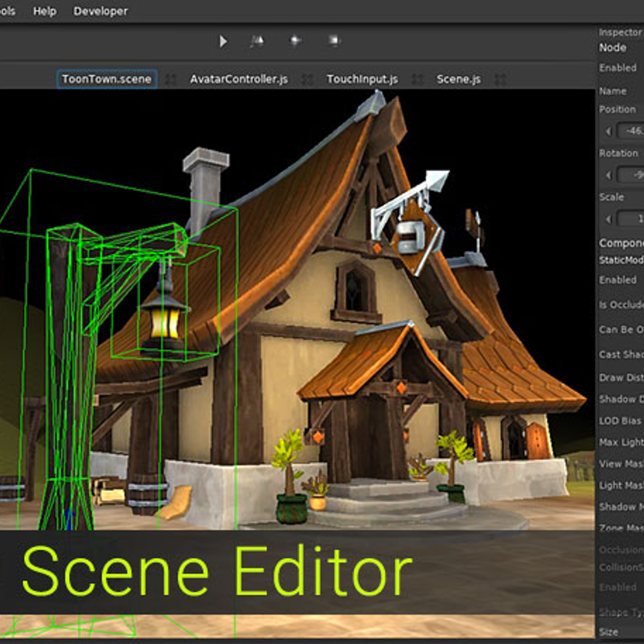This screenshot has height=644, width=644.
Task: Focus the Position value field
Action: pyautogui.click(x=631, y=131)
